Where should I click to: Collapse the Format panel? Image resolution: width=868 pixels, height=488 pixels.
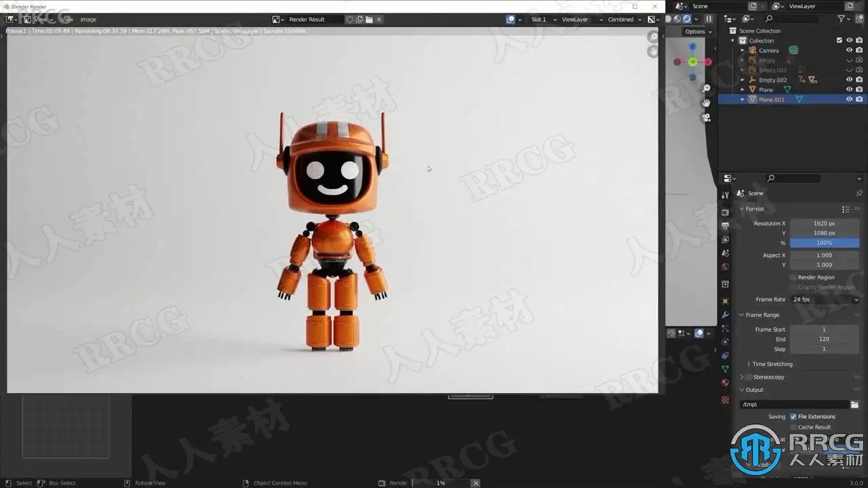click(742, 209)
